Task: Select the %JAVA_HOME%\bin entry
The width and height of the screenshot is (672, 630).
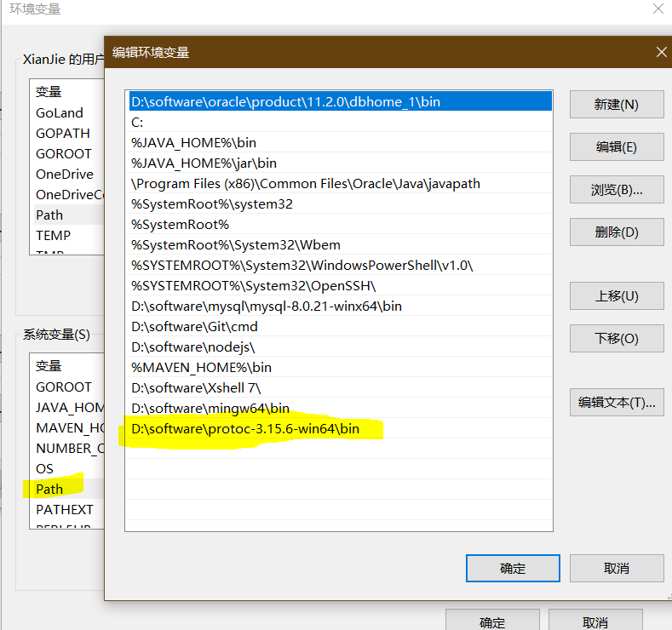Action: (341, 143)
